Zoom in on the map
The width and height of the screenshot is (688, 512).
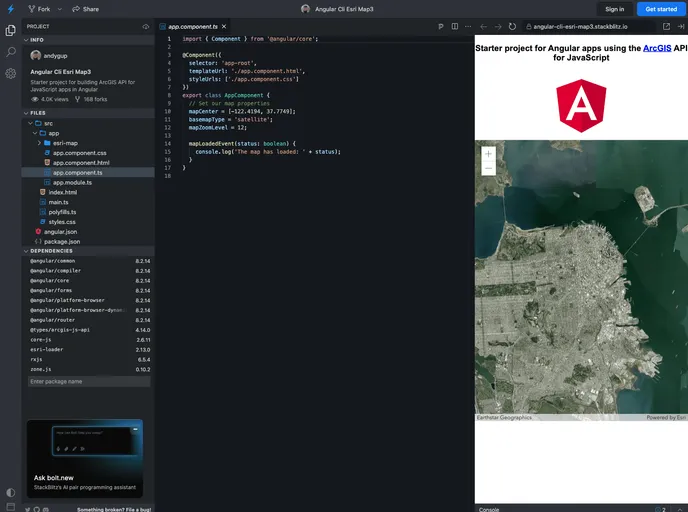tap(488, 154)
